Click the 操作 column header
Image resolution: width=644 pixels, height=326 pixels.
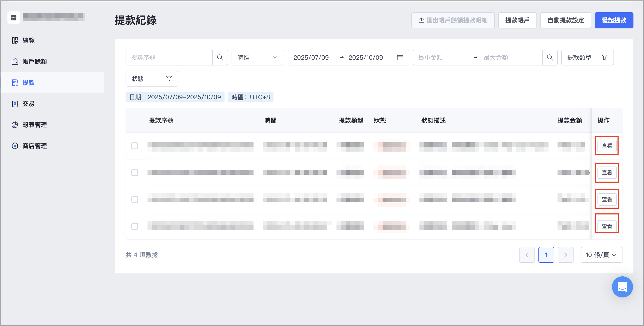click(x=603, y=120)
